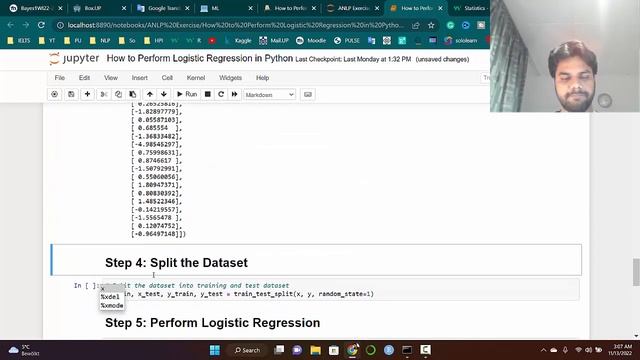This screenshot has height=360, width=640.
Task: Open the Widgets menu
Action: point(231,78)
